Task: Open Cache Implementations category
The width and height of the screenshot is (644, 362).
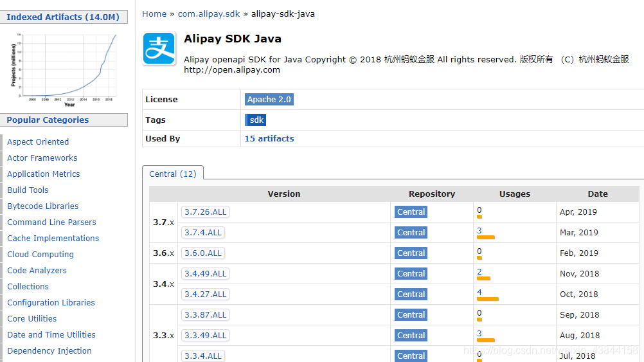Action: pos(53,238)
